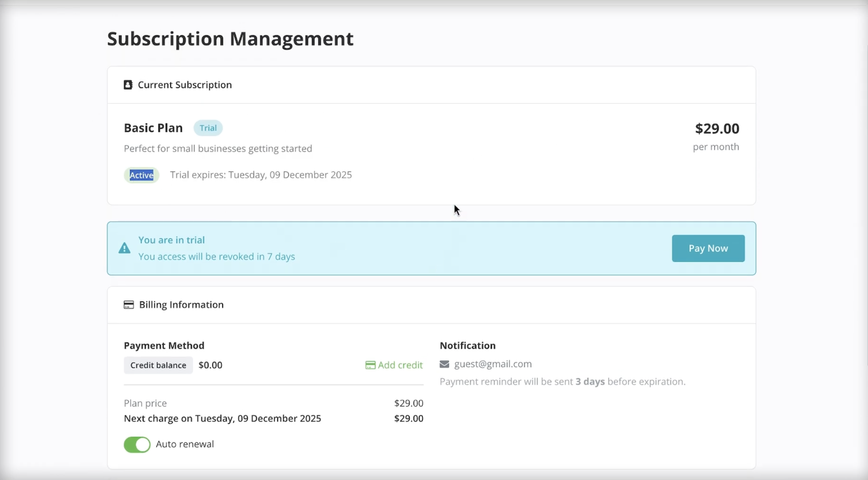
Task: Click the Current Subscription contact-book icon
Action: coord(128,85)
